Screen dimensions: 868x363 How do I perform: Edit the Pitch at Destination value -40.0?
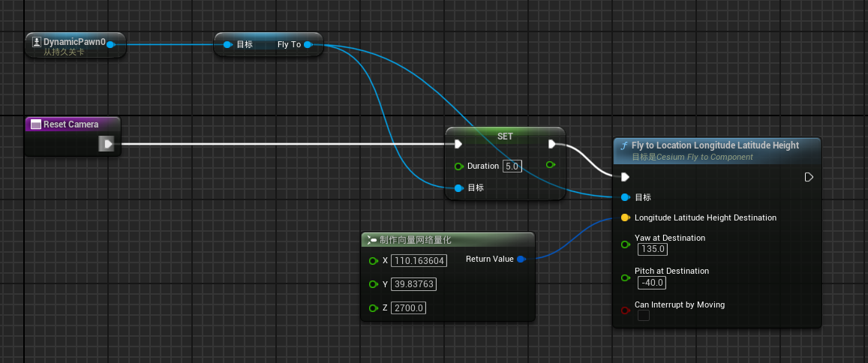(x=651, y=283)
